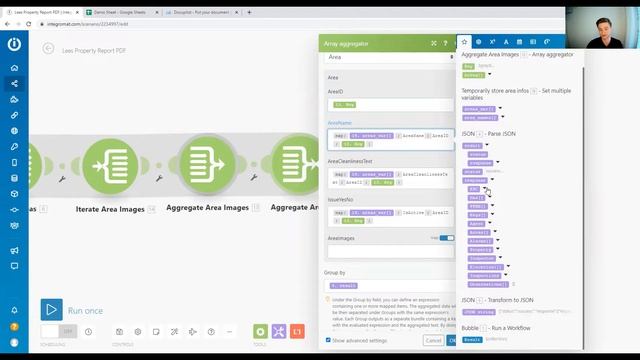The width and height of the screenshot is (640, 360).
Task: Open the Help question mark icon in sidebar
Action: (x=14, y=327)
